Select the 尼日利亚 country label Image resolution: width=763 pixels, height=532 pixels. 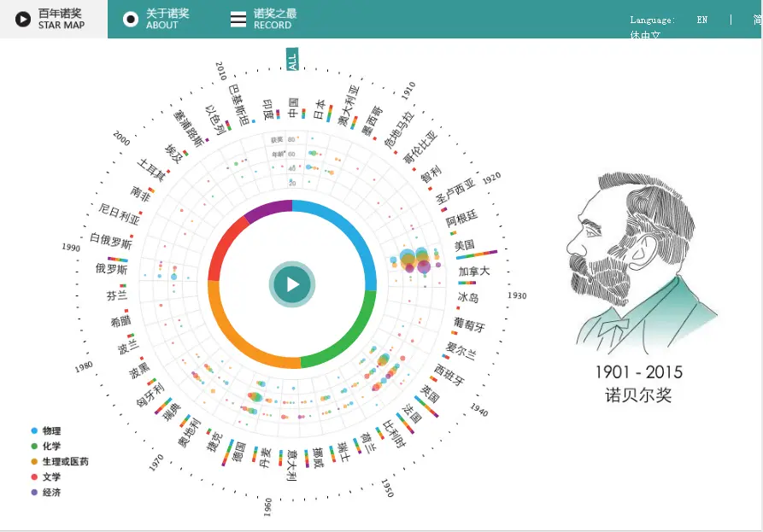point(120,214)
